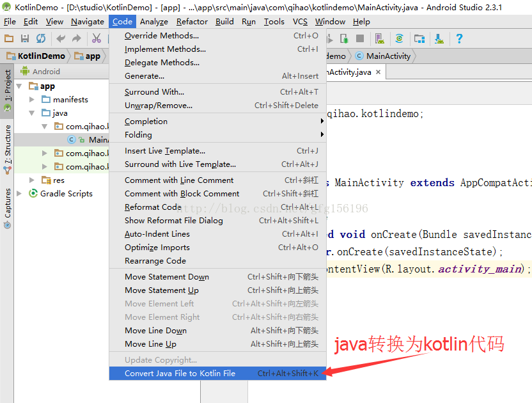Collapse the app module node
Image resolution: width=532 pixels, height=403 pixels.
pyautogui.click(x=19, y=86)
